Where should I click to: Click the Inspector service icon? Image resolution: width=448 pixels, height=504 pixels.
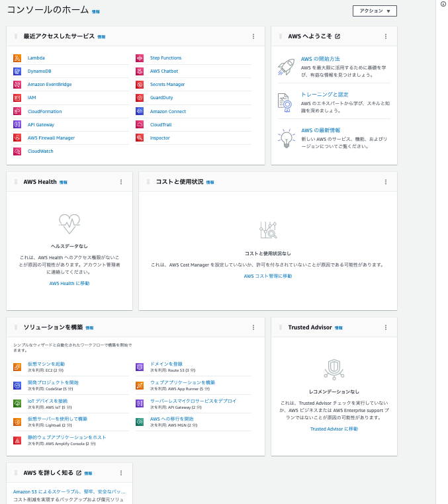pyautogui.click(x=140, y=138)
